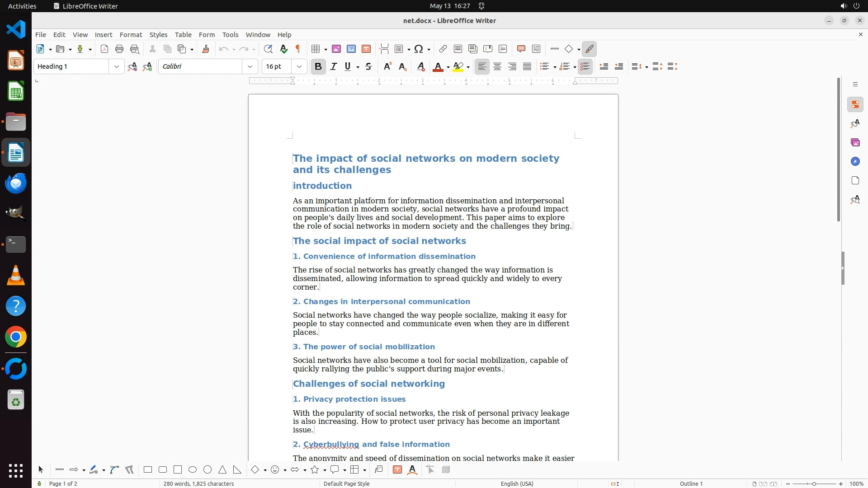The height and width of the screenshot is (488, 868).
Task: Open the Styles menu
Action: tap(158, 35)
